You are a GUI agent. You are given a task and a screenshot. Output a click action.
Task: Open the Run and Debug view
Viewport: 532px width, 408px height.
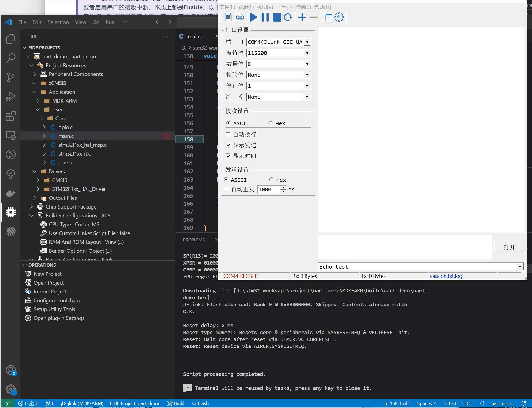[x=10, y=97]
